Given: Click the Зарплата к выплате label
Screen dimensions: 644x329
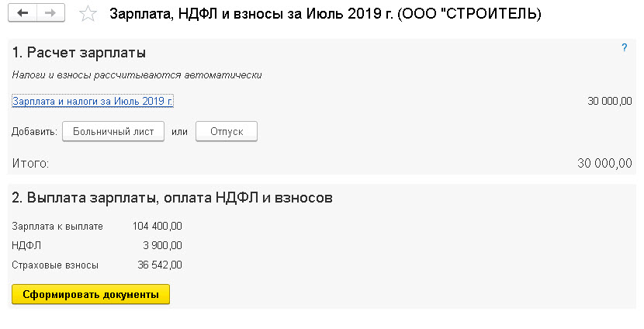Looking at the screenshot, I should [57, 227].
